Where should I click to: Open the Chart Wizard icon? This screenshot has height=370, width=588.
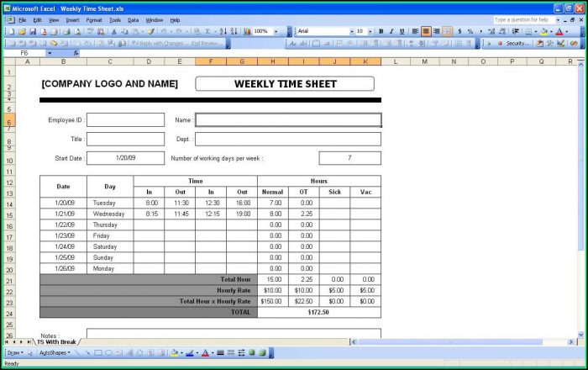pyautogui.click(x=247, y=31)
